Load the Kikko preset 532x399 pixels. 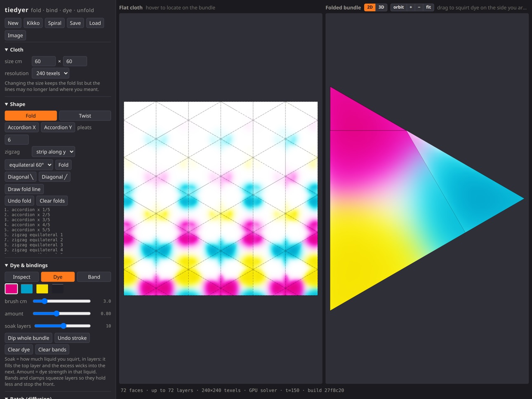point(33,23)
